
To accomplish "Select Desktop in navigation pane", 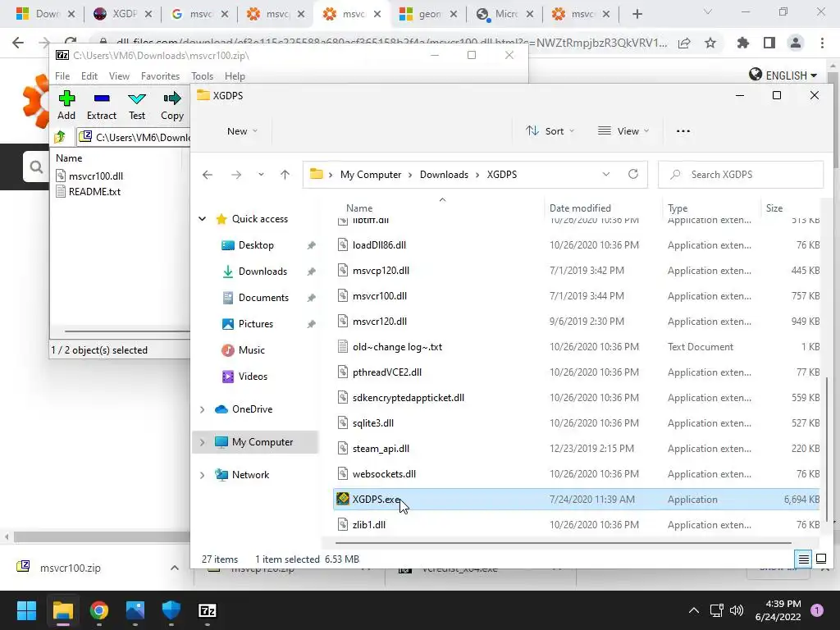I will click(x=256, y=245).
